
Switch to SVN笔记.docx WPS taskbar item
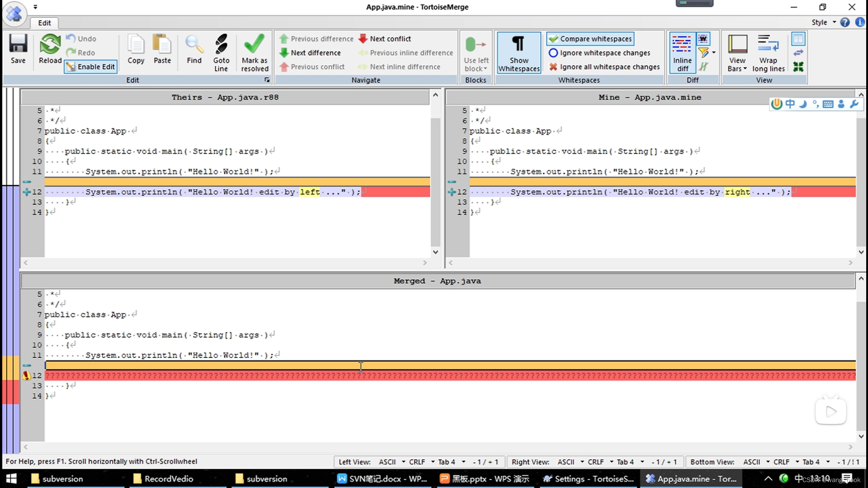(382, 479)
